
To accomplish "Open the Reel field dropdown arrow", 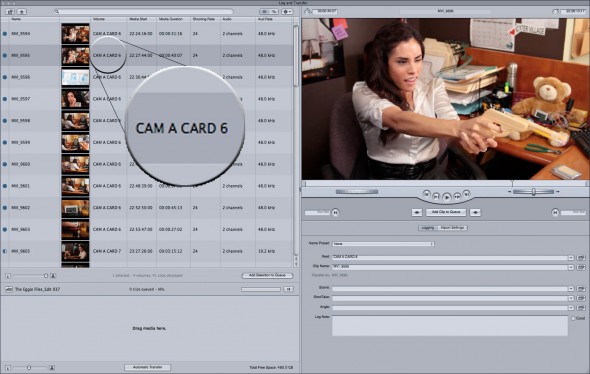I will click(x=571, y=258).
